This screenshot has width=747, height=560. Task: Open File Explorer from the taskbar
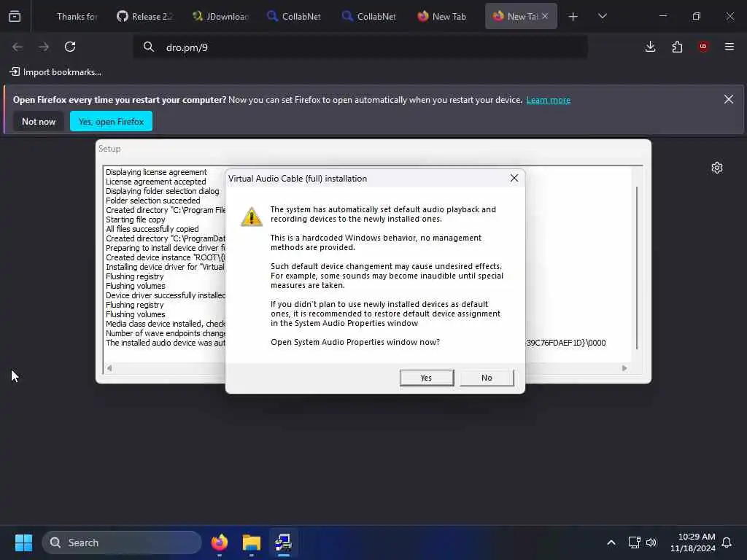pos(252,542)
